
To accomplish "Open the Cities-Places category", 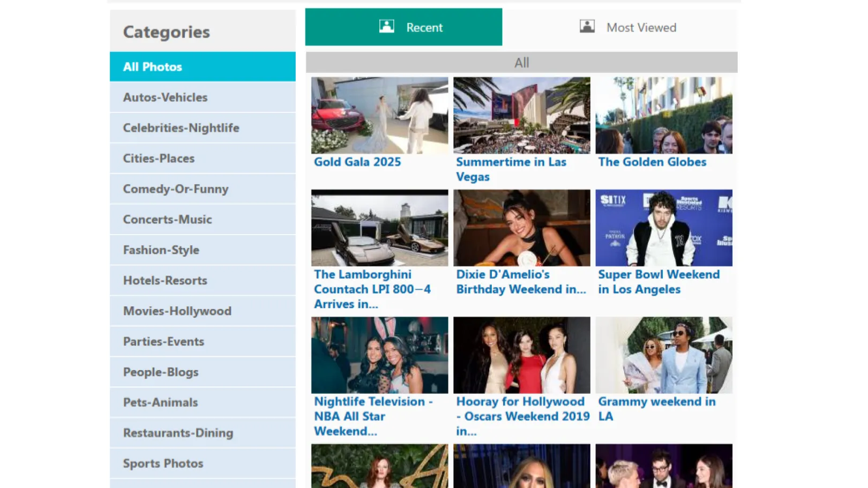I will point(203,159).
